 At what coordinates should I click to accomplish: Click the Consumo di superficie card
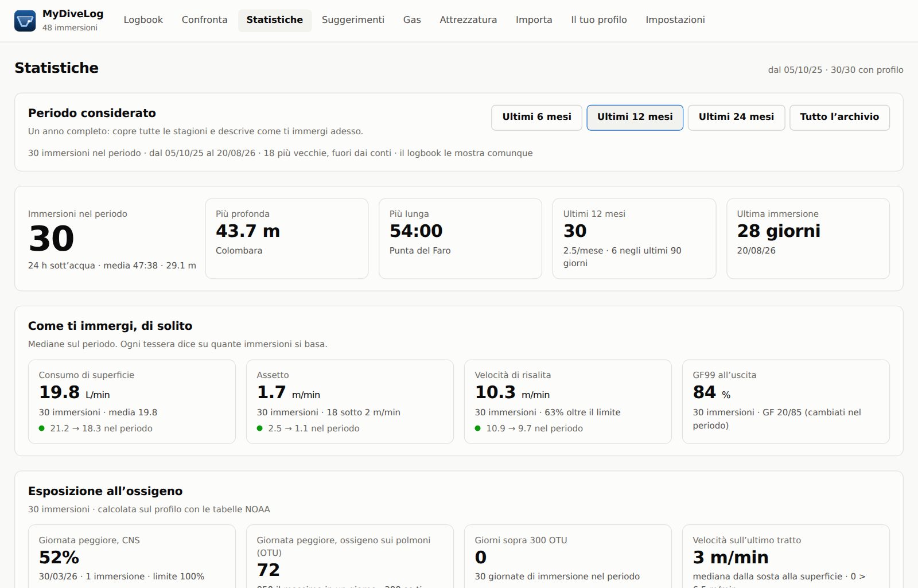132,402
